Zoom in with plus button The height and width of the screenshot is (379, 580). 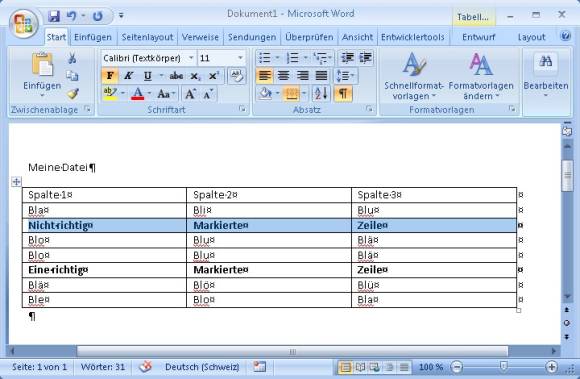(551, 367)
